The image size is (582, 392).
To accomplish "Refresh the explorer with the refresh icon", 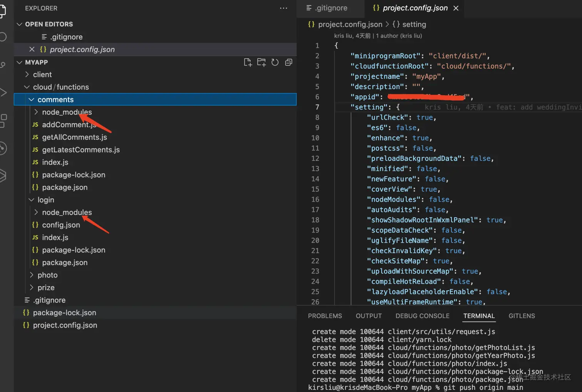I will coord(275,62).
